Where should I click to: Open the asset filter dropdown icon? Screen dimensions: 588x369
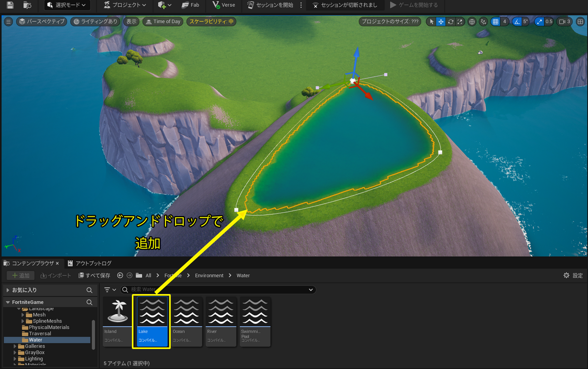[x=110, y=290]
